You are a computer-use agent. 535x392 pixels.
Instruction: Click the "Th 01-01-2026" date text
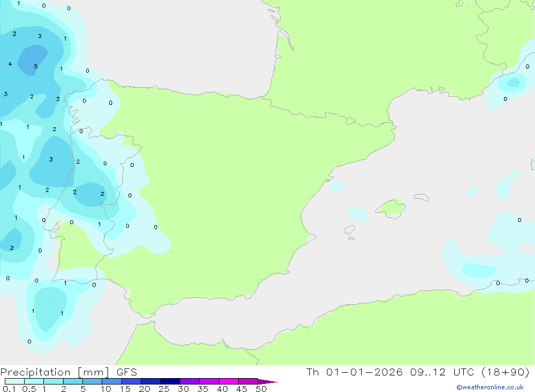tap(354, 372)
